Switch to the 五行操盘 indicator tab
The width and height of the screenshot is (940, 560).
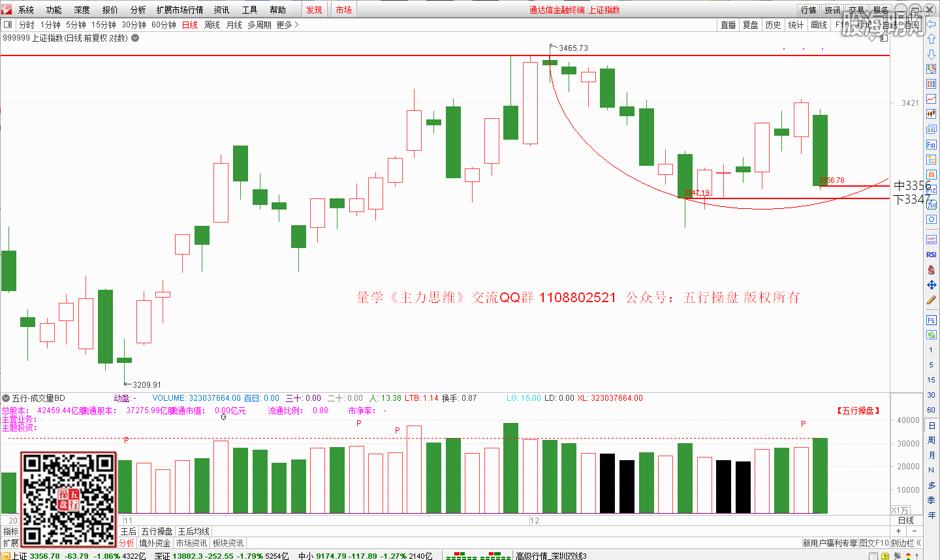coord(157,531)
